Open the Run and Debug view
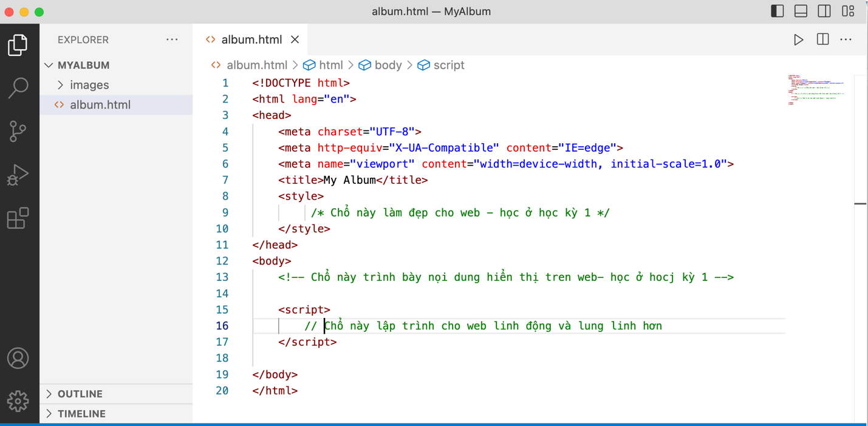 point(18,175)
